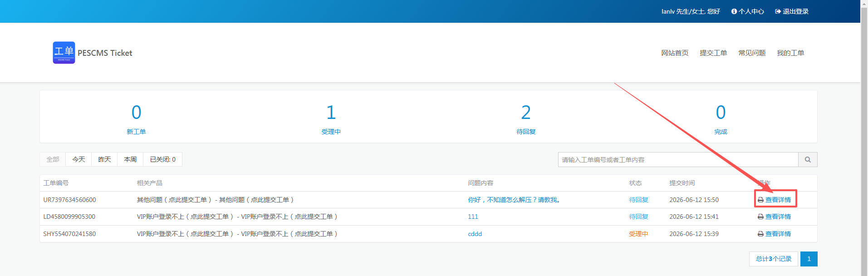This screenshot has width=868, height=276.
Task: Select the 昨天 filter tab
Action: [x=104, y=159]
